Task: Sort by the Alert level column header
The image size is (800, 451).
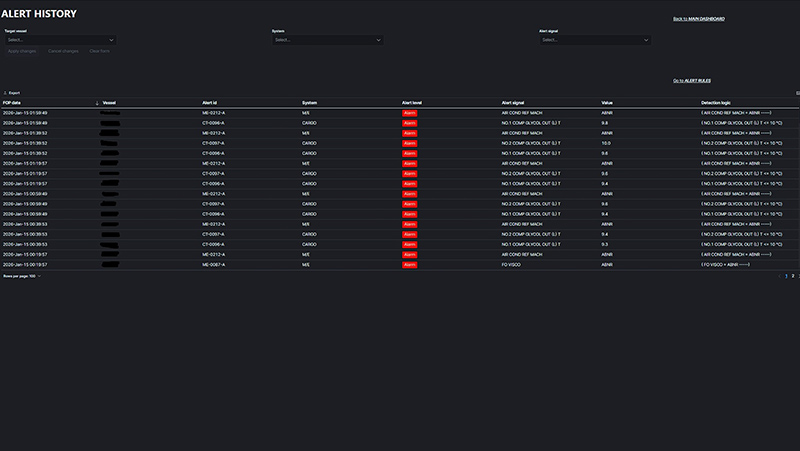Action: tap(412, 103)
